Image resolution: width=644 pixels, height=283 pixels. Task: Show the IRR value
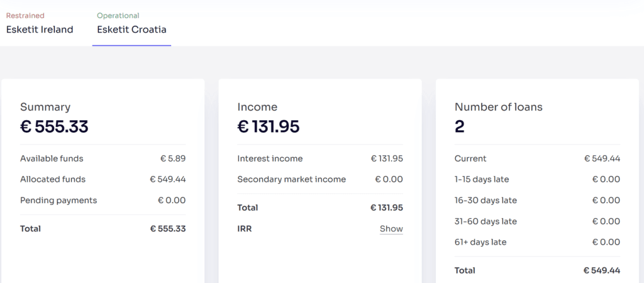coord(391,229)
